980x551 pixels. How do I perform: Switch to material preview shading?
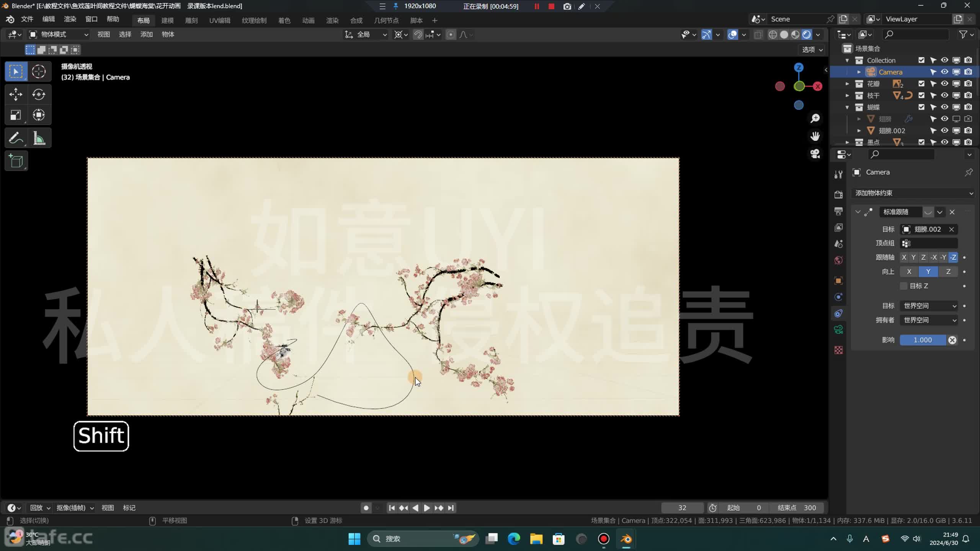[795, 34]
